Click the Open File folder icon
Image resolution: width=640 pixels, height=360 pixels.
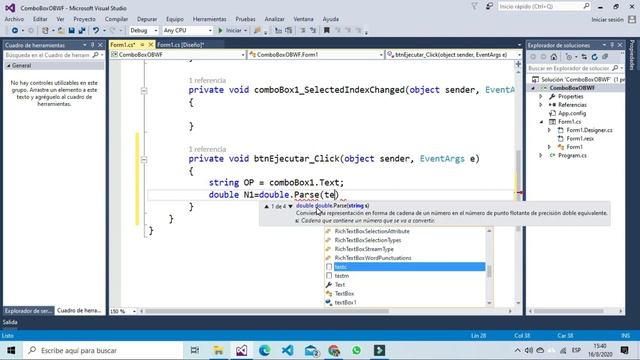point(61,31)
